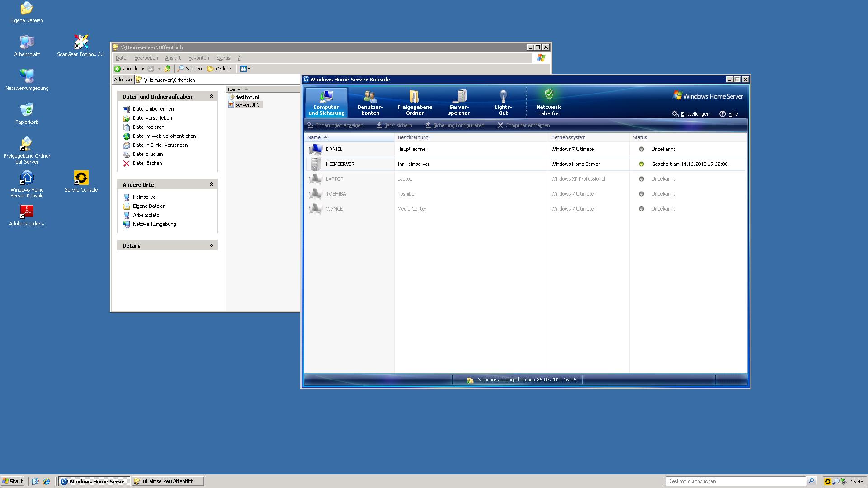
Task: Sort by Status column header
Action: point(688,137)
